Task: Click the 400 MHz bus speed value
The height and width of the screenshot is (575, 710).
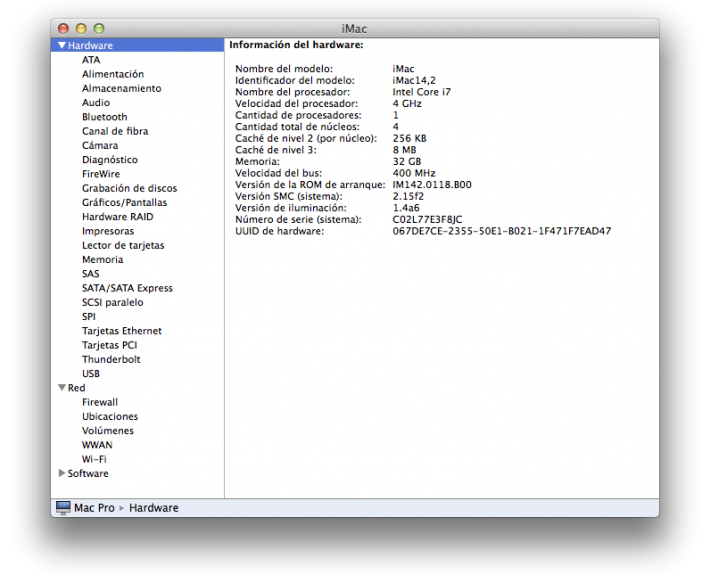Action: click(x=414, y=173)
